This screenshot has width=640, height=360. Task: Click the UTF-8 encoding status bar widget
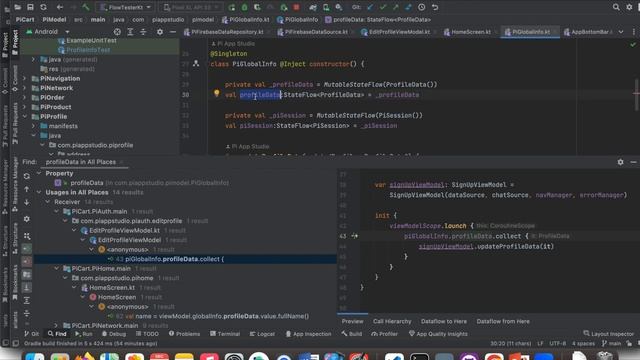point(558,344)
